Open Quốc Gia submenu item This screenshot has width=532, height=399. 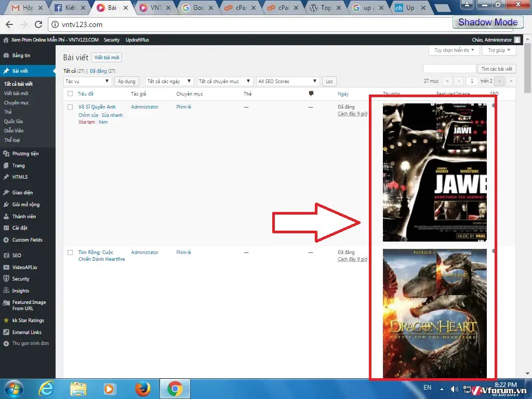coord(13,121)
